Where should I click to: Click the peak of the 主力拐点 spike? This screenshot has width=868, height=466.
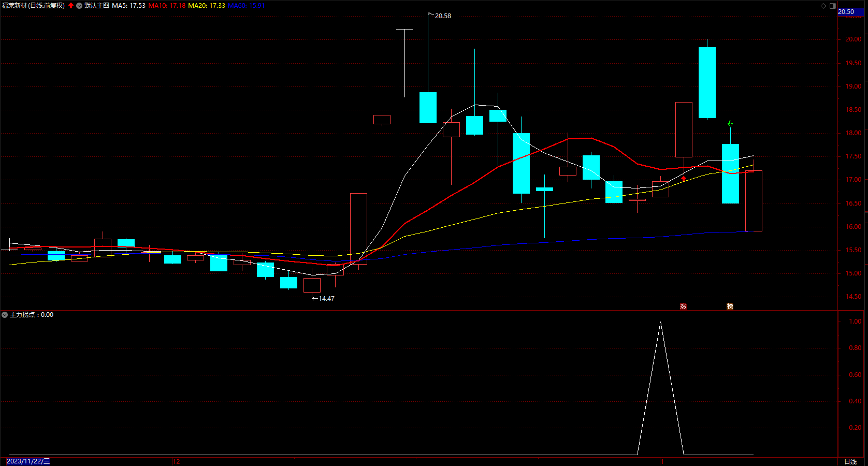coord(660,323)
